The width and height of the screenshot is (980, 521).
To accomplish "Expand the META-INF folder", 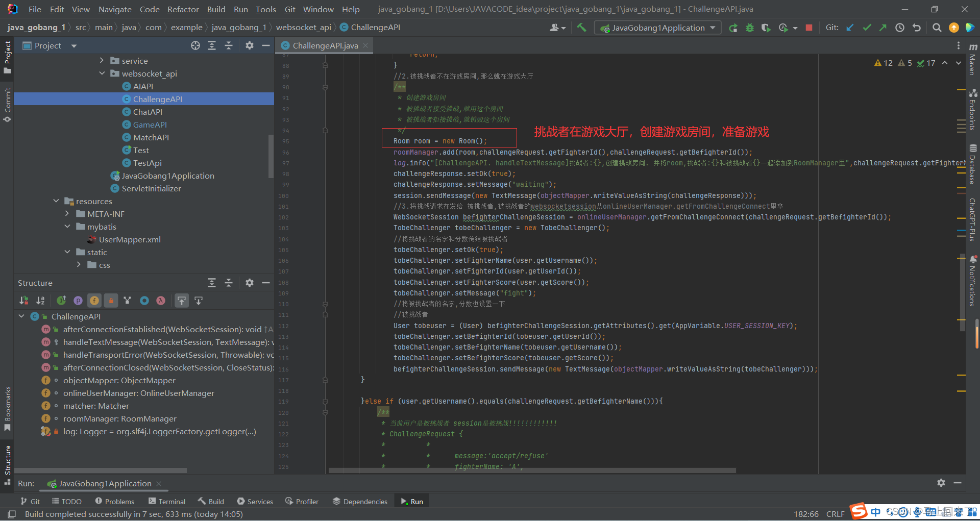I will click(67, 214).
